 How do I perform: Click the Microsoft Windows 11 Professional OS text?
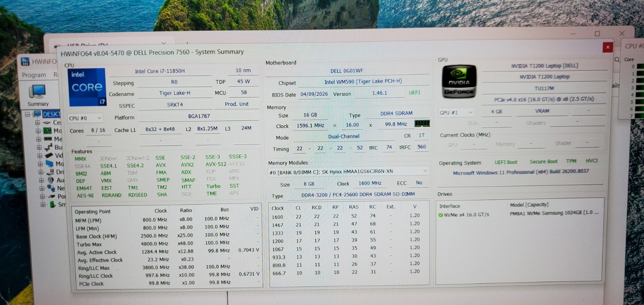tap(521, 172)
